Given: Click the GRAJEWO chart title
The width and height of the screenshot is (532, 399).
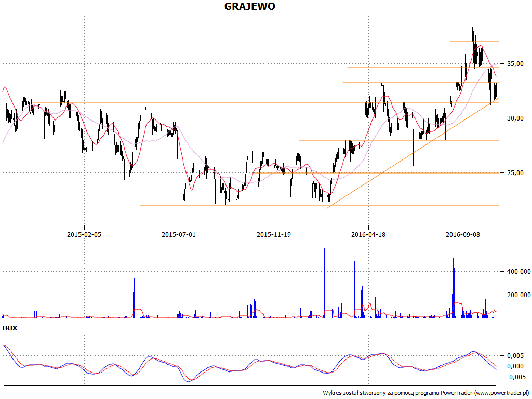Looking at the screenshot, I should point(250,6).
